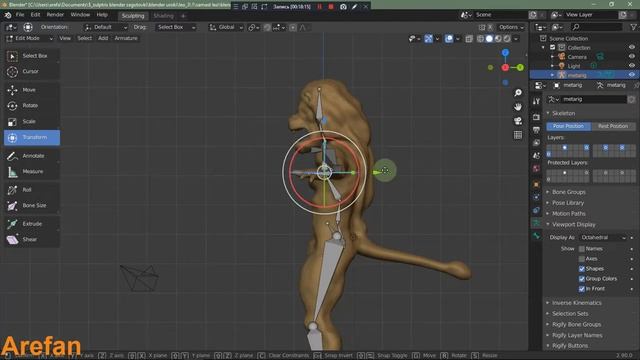640x360 pixels.
Task: Click the Pose Position button
Action: (x=568, y=126)
